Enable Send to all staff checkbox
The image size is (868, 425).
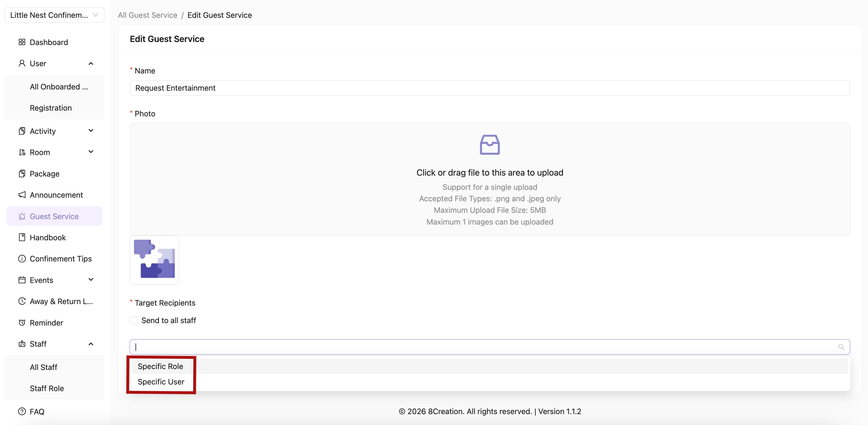(x=134, y=320)
